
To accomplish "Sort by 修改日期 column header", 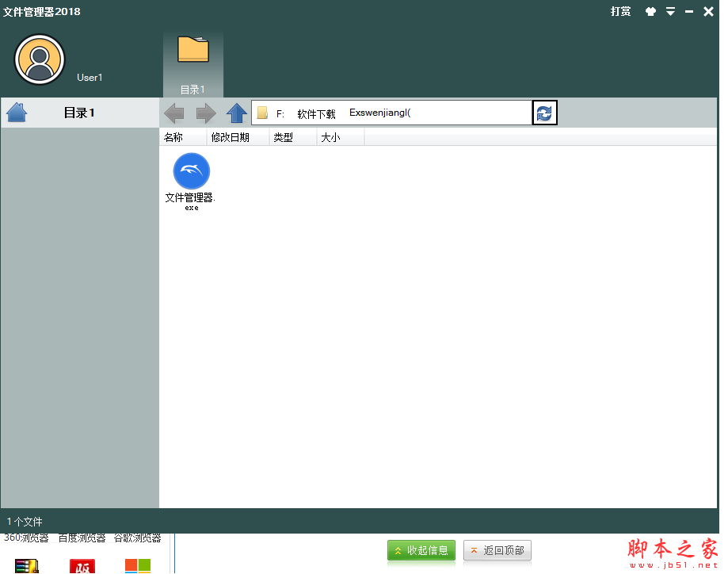I will click(x=238, y=138).
